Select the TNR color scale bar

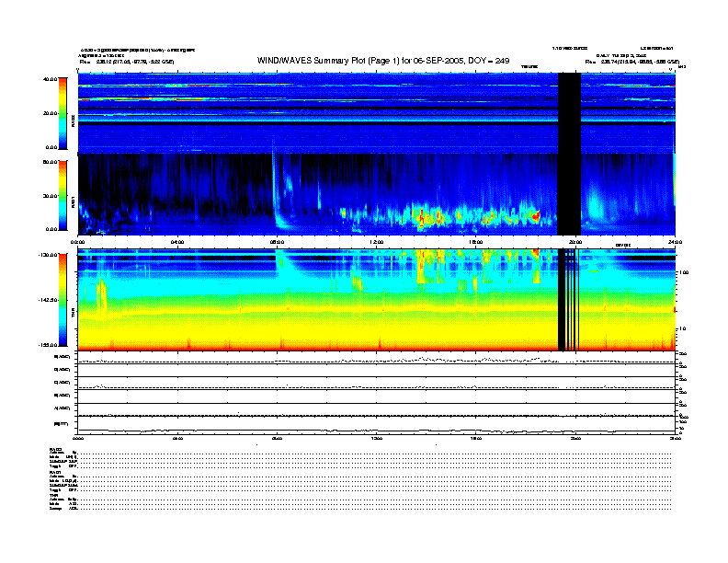[x=63, y=300]
